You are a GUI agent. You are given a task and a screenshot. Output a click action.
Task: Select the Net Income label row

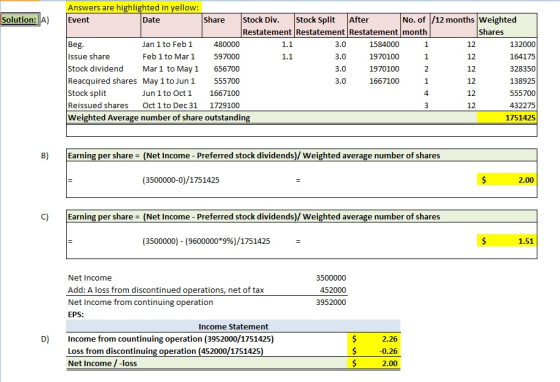90,278
